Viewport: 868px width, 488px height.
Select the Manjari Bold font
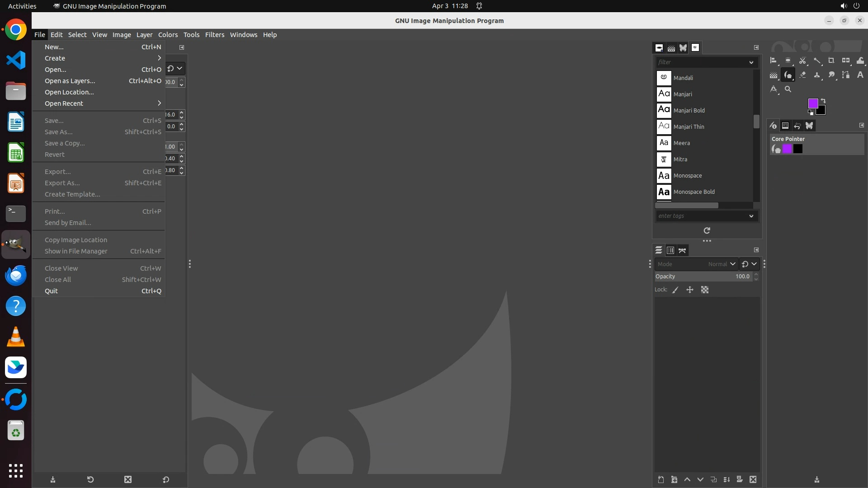click(x=689, y=111)
